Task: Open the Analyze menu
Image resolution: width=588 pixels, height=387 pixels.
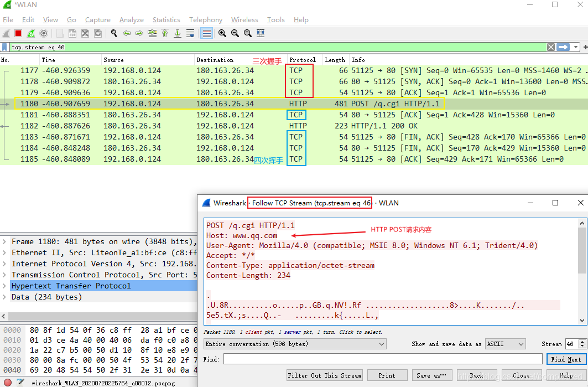Action: pos(132,20)
